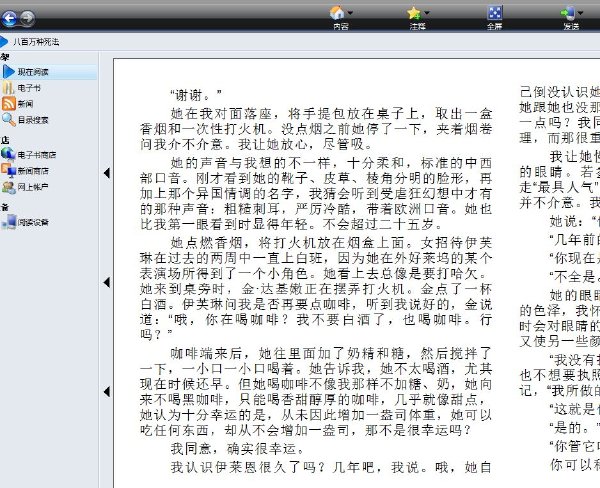600x488 pixels.
Task: Expand the 注释 dropdown arrow
Action: coord(427,13)
